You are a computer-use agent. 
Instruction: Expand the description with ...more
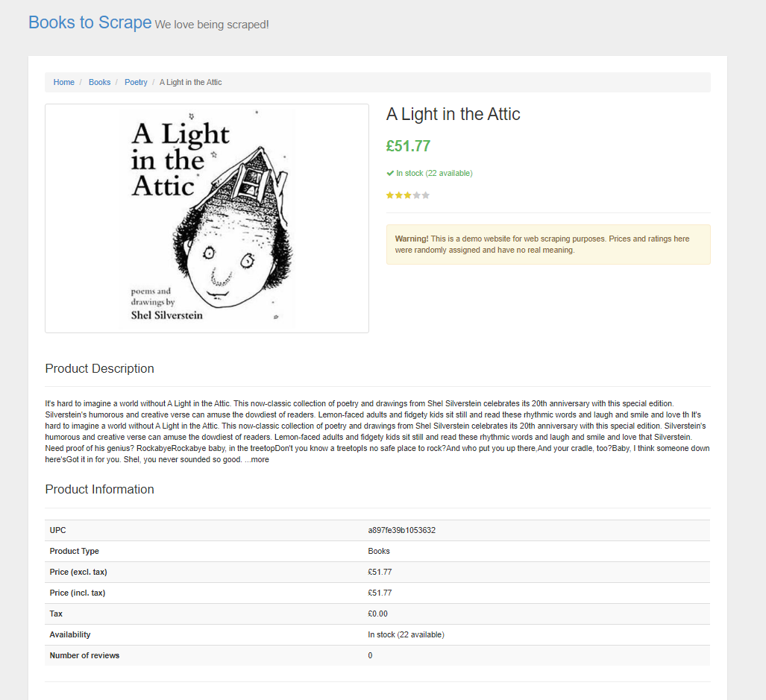257,460
